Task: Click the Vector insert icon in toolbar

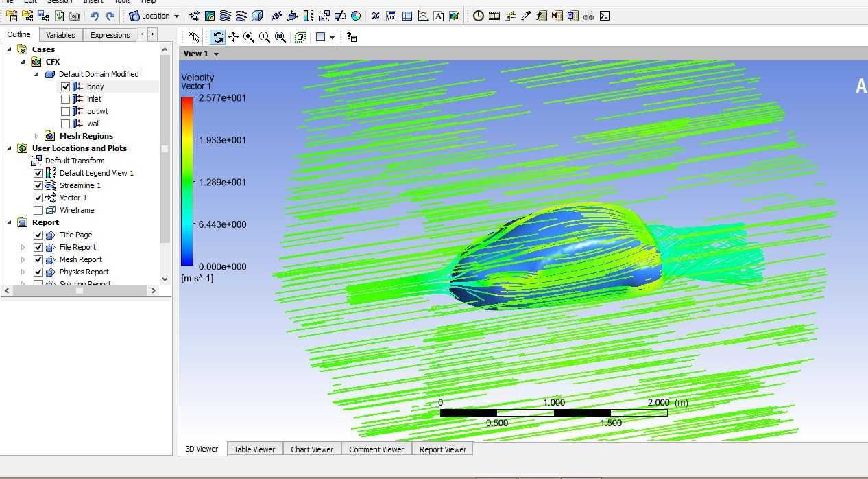Action: coord(194,16)
